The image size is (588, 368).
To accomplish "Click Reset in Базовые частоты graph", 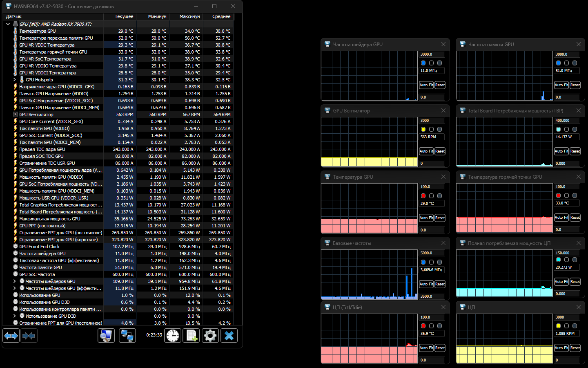I will tap(440, 284).
